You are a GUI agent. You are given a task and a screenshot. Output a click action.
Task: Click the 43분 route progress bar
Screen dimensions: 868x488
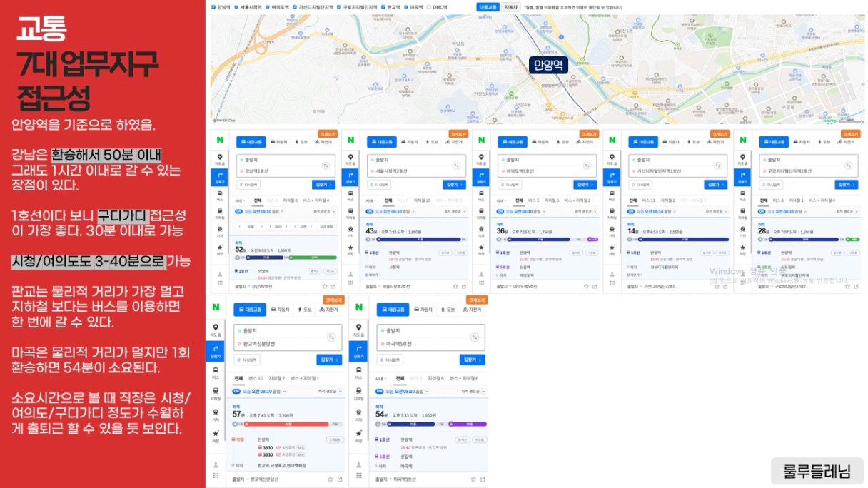click(418, 239)
